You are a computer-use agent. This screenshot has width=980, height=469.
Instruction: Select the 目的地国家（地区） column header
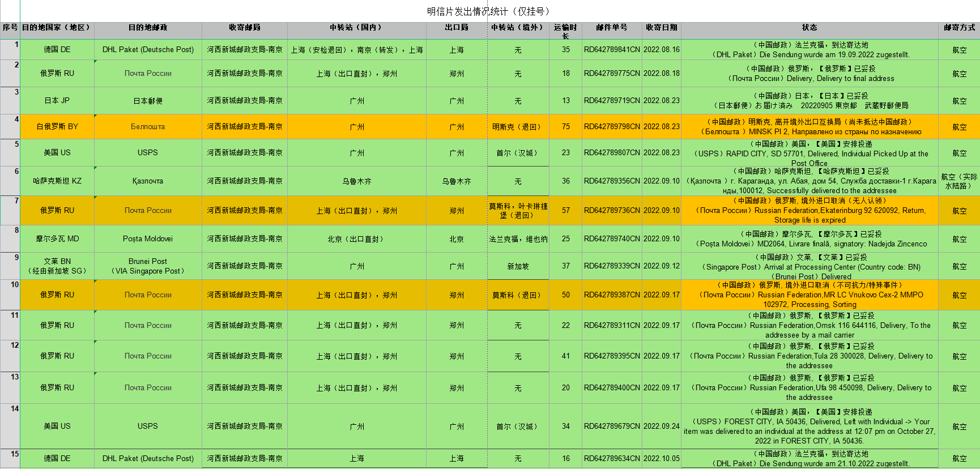57,28
